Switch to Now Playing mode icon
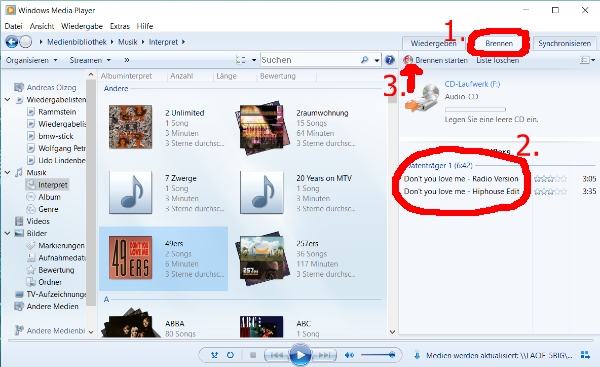 pyautogui.click(x=585, y=355)
